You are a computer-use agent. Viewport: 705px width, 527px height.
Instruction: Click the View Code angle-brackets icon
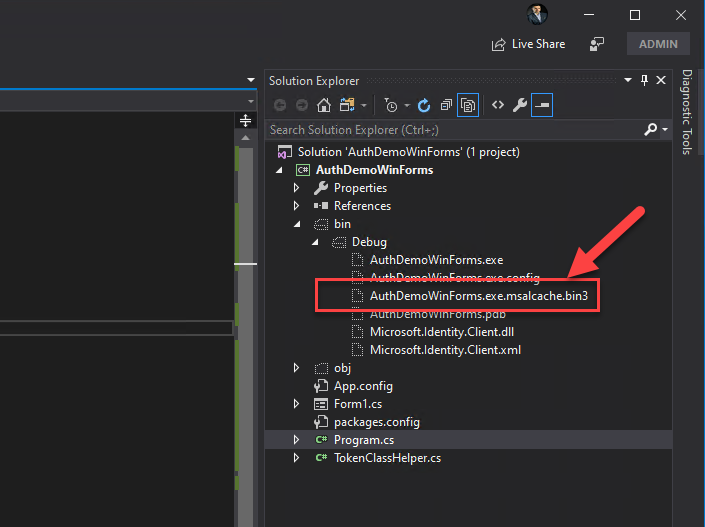498,105
